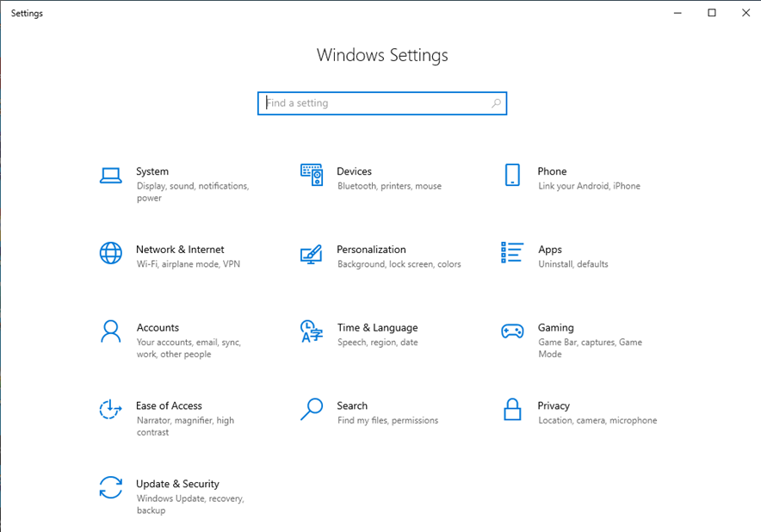The image size is (761, 532).
Task: Go to Devices settings title
Action: [355, 171]
